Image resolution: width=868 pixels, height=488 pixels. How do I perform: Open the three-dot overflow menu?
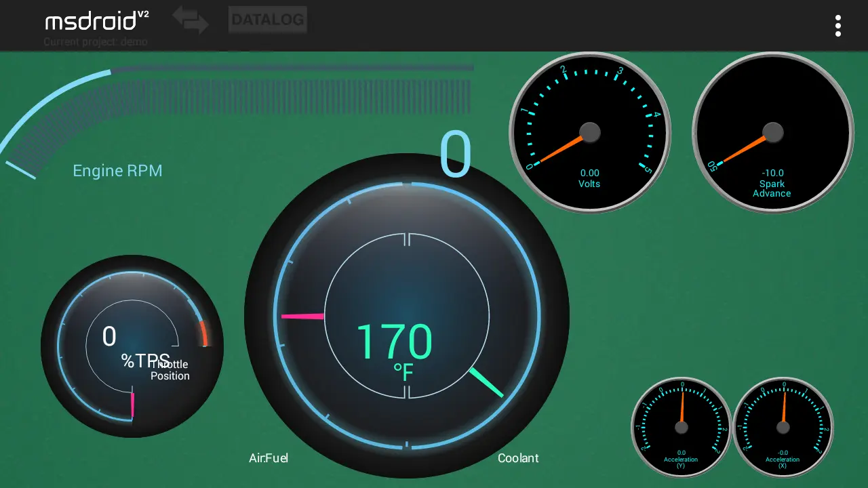[838, 26]
